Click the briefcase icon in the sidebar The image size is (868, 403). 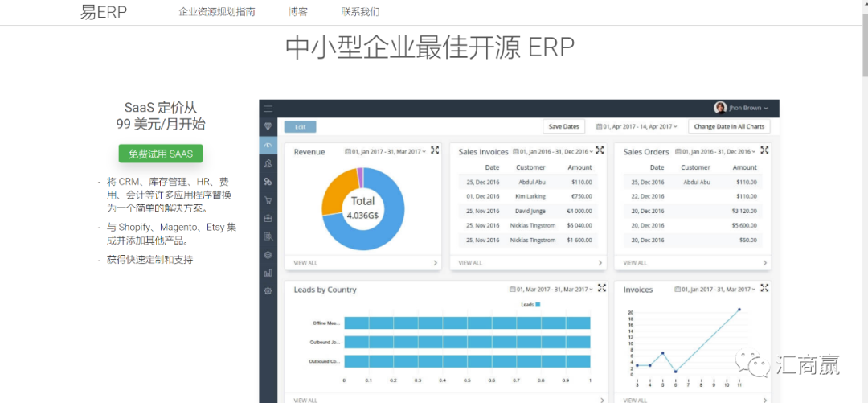tap(268, 218)
